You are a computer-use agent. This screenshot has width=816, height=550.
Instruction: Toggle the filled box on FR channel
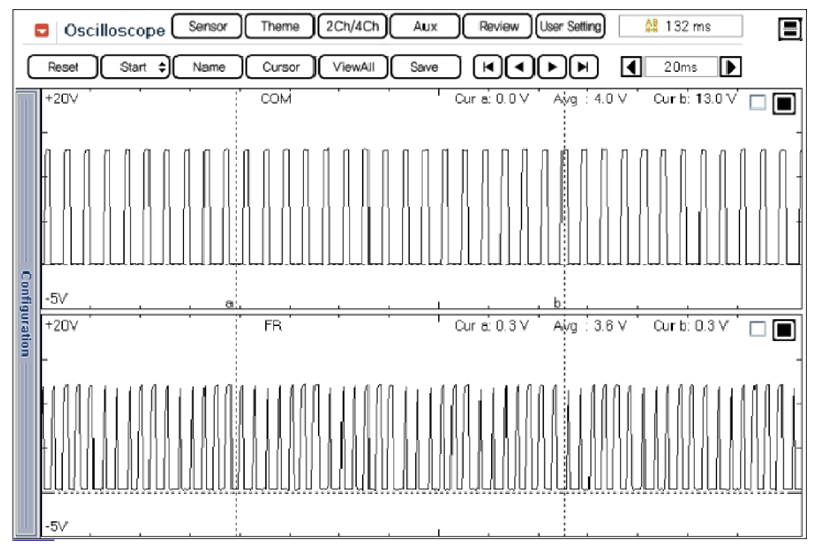(783, 329)
